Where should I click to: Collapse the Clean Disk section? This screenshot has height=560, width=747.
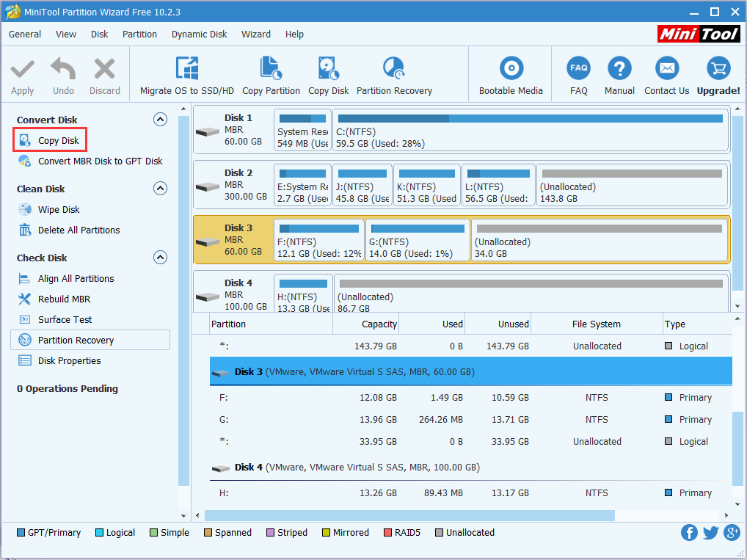click(x=160, y=188)
